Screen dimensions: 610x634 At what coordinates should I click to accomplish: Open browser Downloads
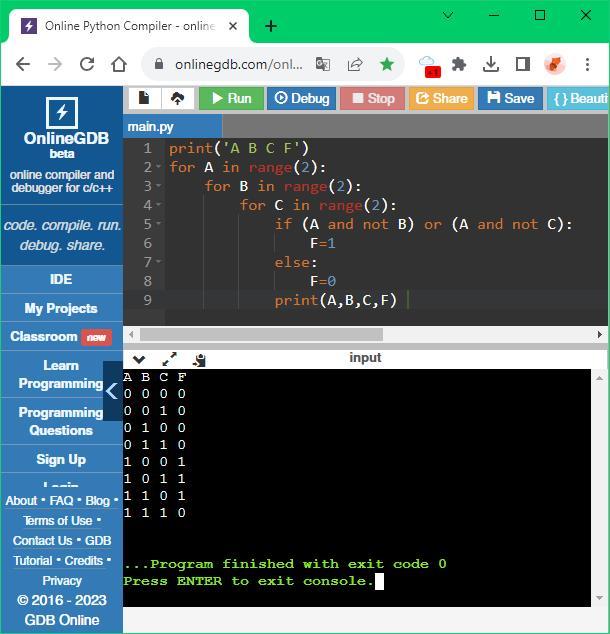click(491, 64)
